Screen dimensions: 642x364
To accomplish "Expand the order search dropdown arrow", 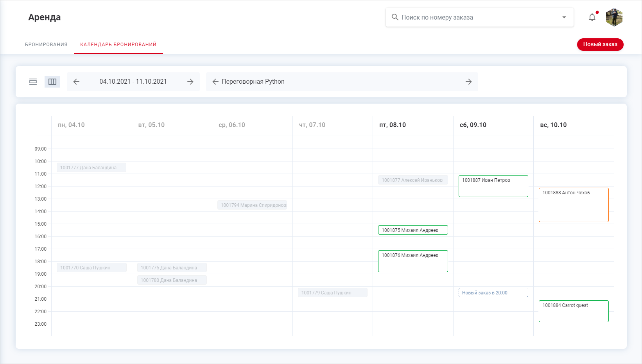I will click(564, 17).
